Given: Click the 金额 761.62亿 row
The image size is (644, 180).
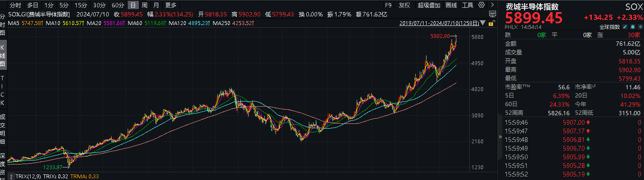Looking at the screenshot, I should pos(572,44).
